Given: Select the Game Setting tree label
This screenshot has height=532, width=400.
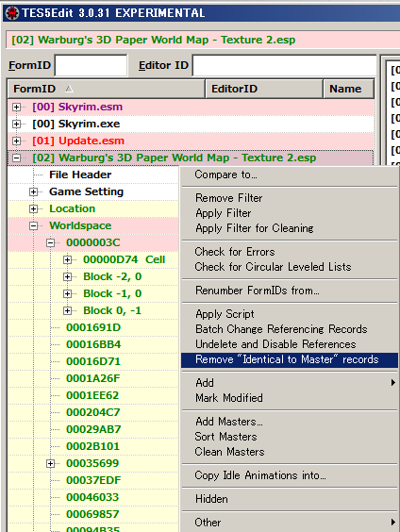Looking at the screenshot, I should coord(86,191).
